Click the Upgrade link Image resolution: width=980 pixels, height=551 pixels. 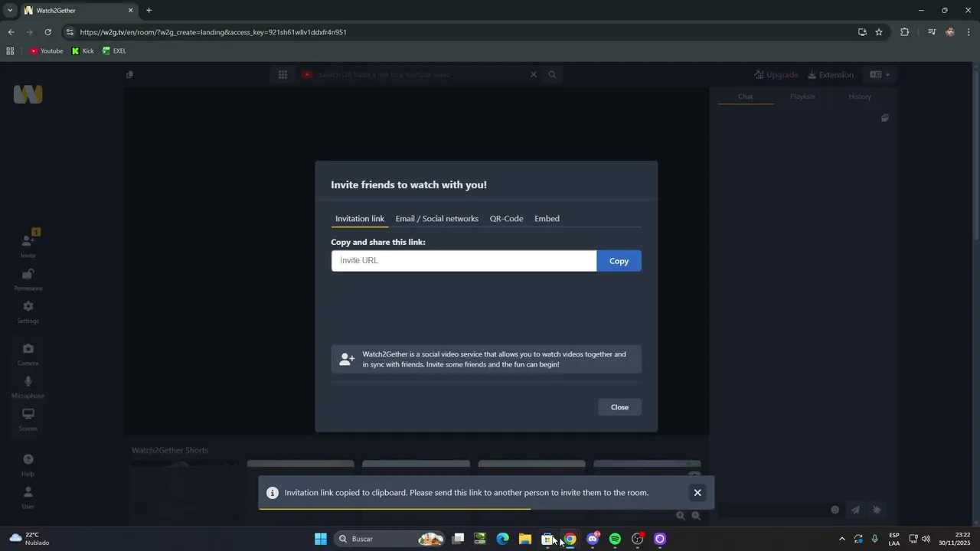(x=776, y=75)
